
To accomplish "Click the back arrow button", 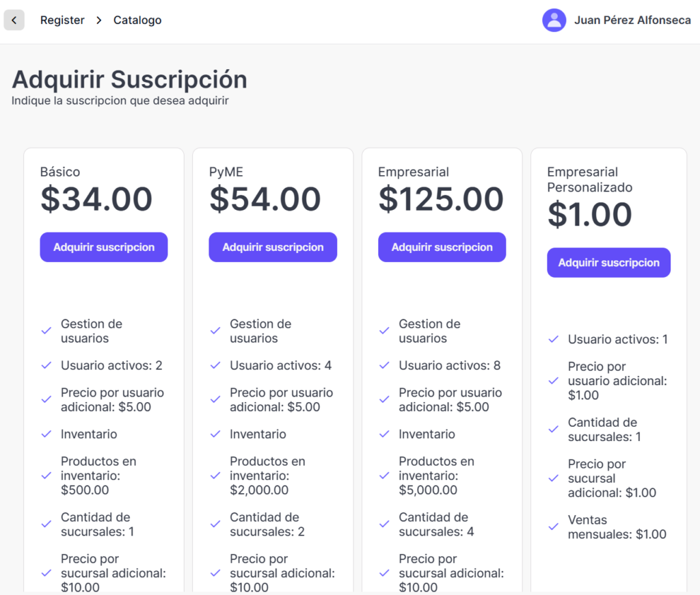I will [14, 21].
